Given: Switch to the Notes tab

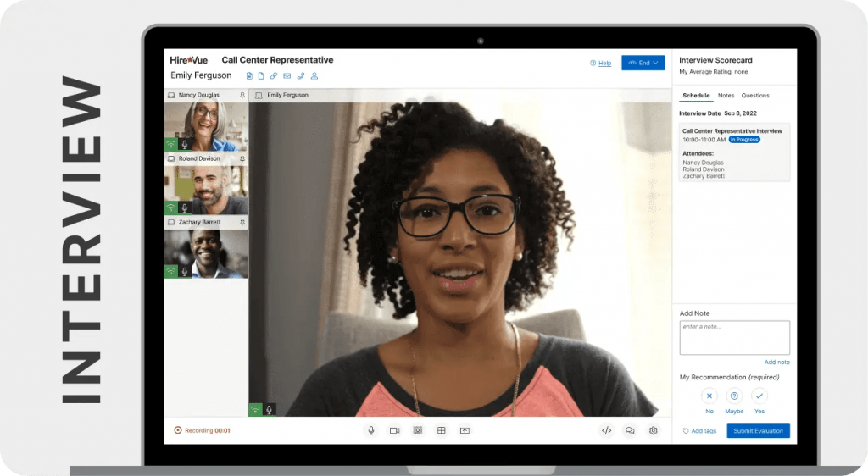Looking at the screenshot, I should point(726,96).
